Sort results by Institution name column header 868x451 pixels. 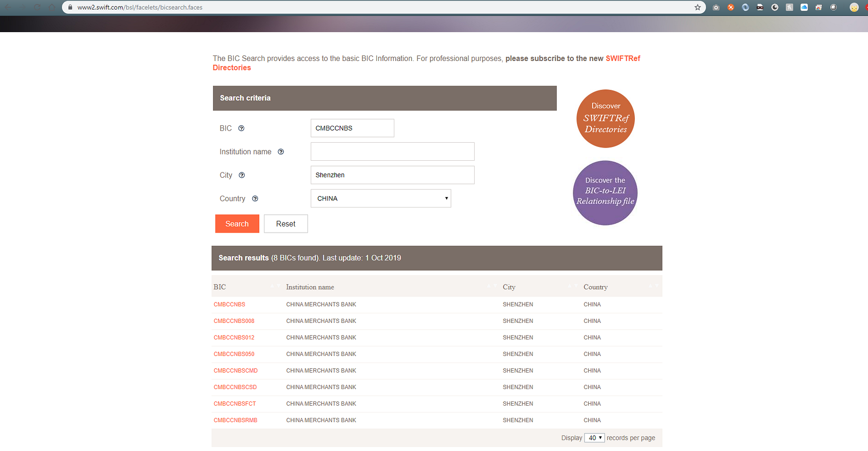point(310,287)
